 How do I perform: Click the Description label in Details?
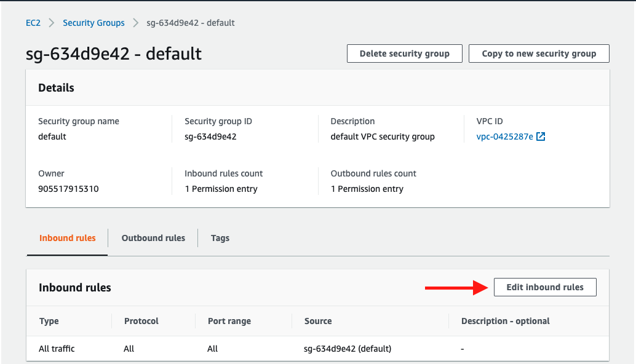pyautogui.click(x=352, y=121)
